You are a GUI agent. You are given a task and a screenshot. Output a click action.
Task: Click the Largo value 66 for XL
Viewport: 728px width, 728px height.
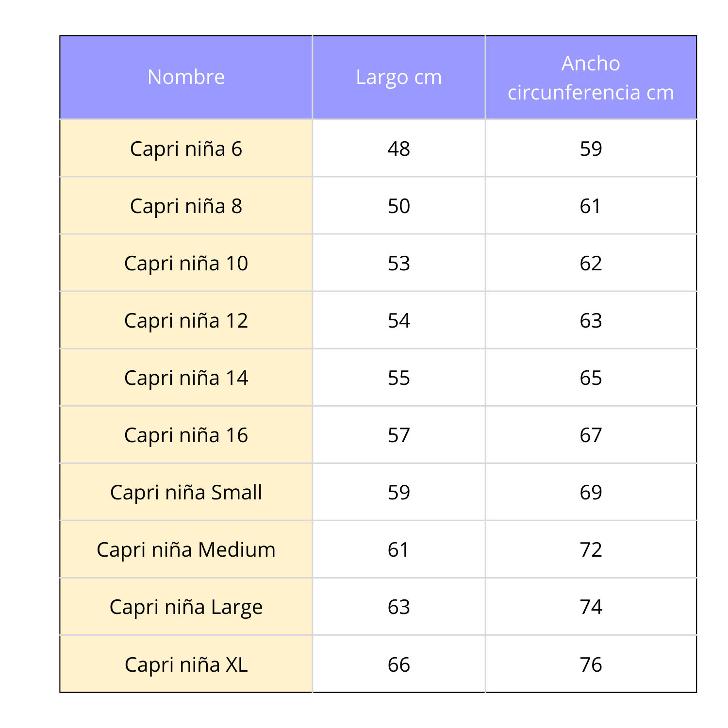(398, 664)
